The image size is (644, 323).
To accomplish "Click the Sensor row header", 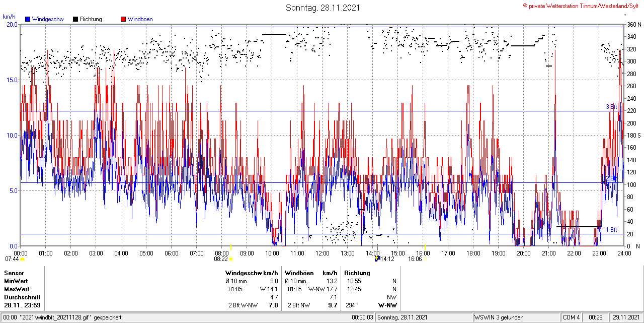I will pyautogui.click(x=14, y=273).
